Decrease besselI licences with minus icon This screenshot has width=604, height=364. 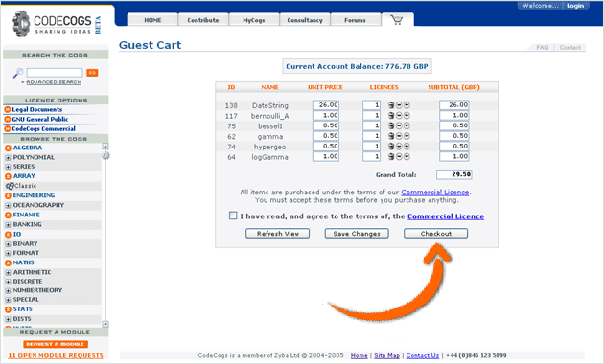pos(399,125)
